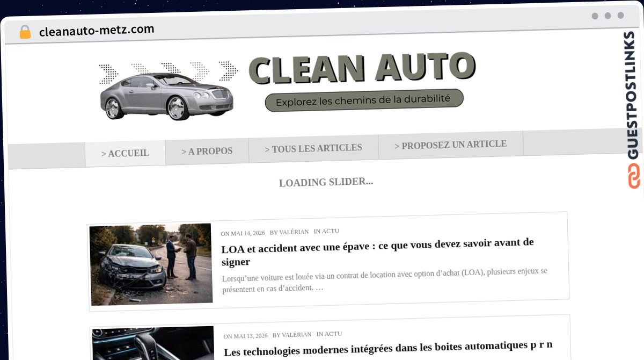Click the VALÉRIAN author link on the Mai 14 post
This screenshot has width=644, height=360.
(x=294, y=232)
